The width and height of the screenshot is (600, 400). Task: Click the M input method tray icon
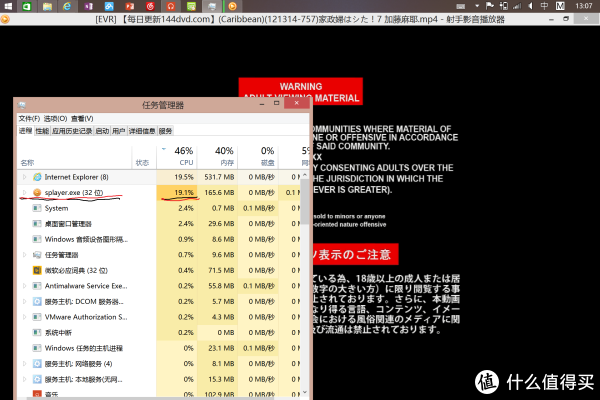click(560, 6)
